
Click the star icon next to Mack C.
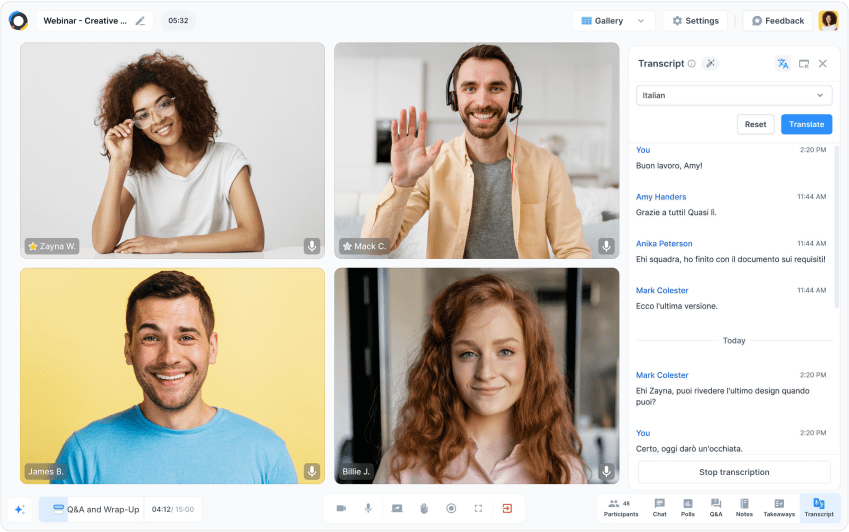[x=347, y=246]
